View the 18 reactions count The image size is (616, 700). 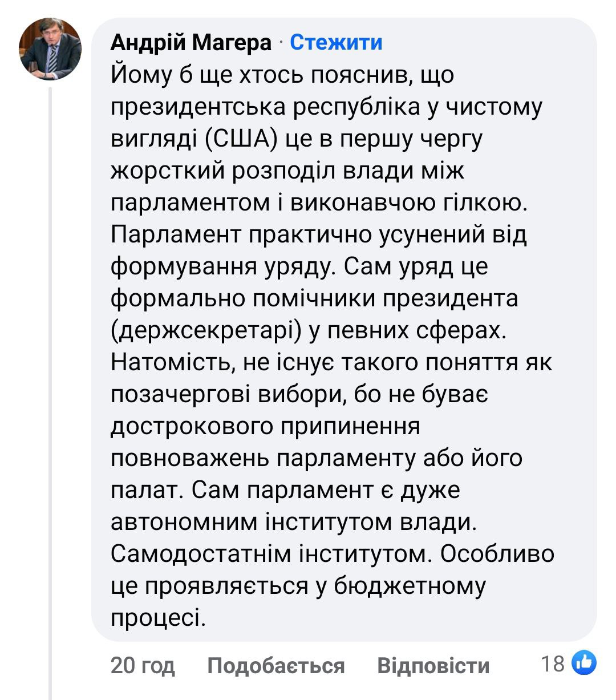552,663
